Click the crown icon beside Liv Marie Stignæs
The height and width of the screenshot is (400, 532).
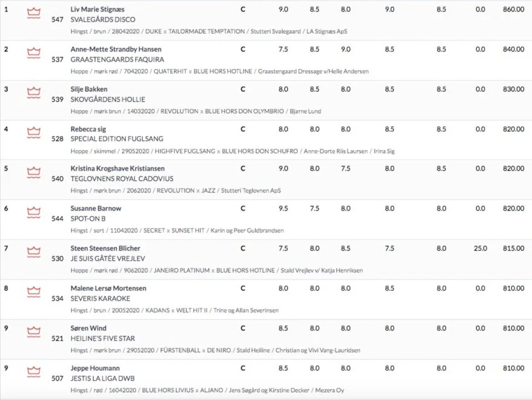coord(33,13)
